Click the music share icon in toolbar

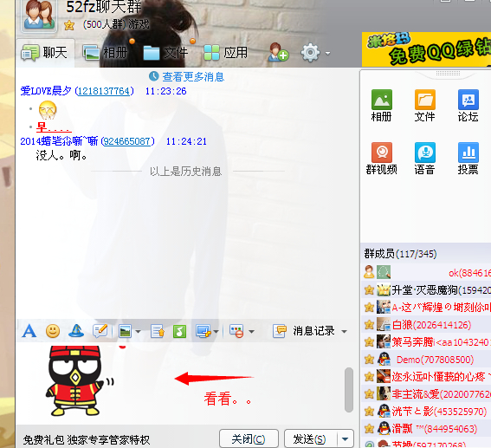coord(179,331)
